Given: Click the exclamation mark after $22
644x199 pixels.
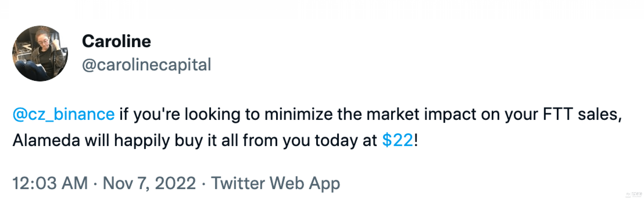Looking at the screenshot, I should pos(416,140).
